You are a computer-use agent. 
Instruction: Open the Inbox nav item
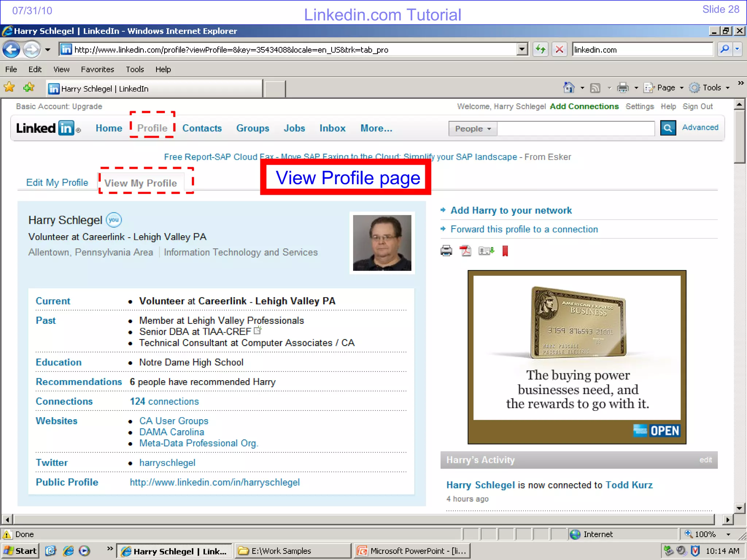pyautogui.click(x=332, y=128)
